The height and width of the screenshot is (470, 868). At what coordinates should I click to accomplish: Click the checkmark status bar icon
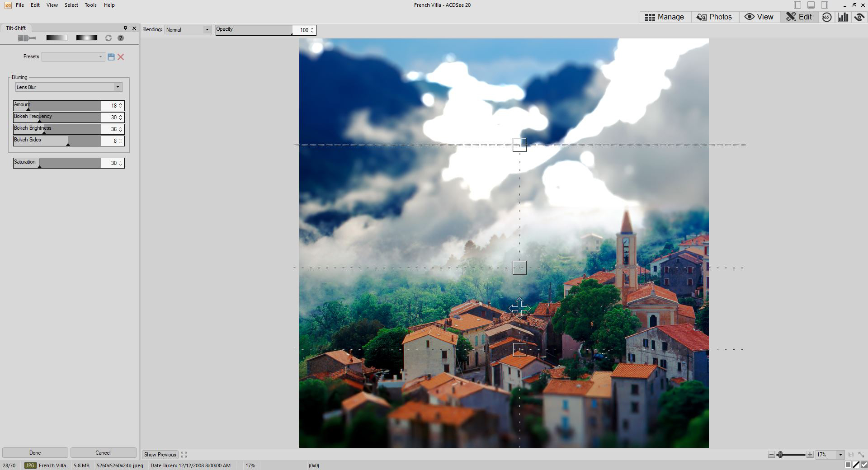[864, 465]
